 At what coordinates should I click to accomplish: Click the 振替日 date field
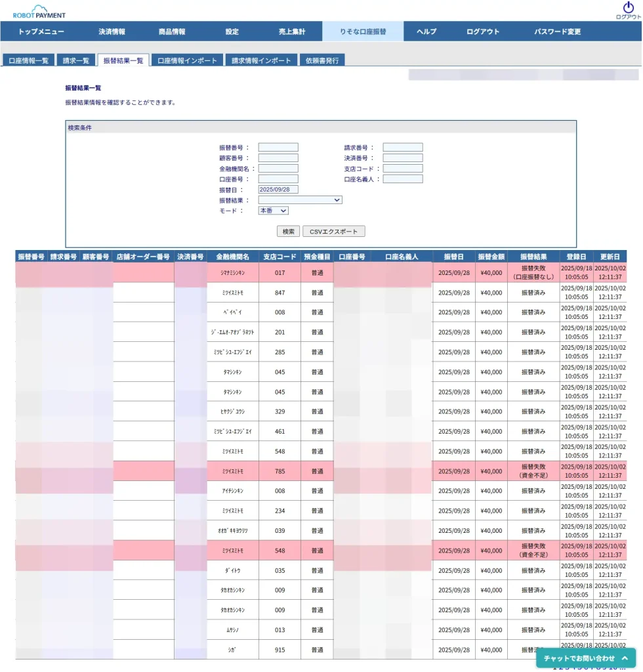click(278, 190)
